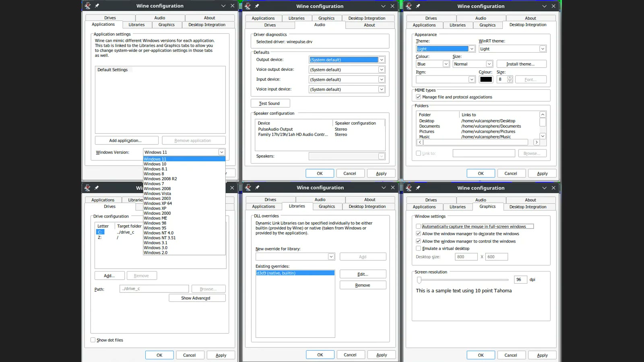Image resolution: width=644 pixels, height=362 pixels.
Task: Click the Test Sound button
Action: click(270, 103)
